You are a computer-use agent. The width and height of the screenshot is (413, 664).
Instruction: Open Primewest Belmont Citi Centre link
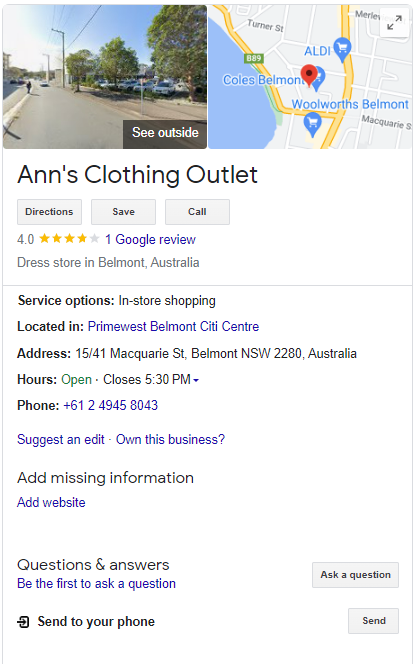click(x=173, y=326)
